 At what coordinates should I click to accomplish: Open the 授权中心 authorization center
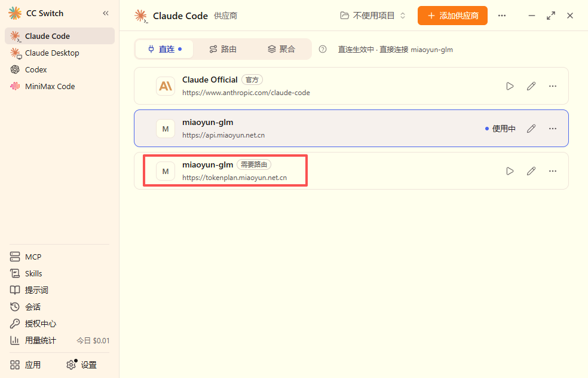coord(60,324)
